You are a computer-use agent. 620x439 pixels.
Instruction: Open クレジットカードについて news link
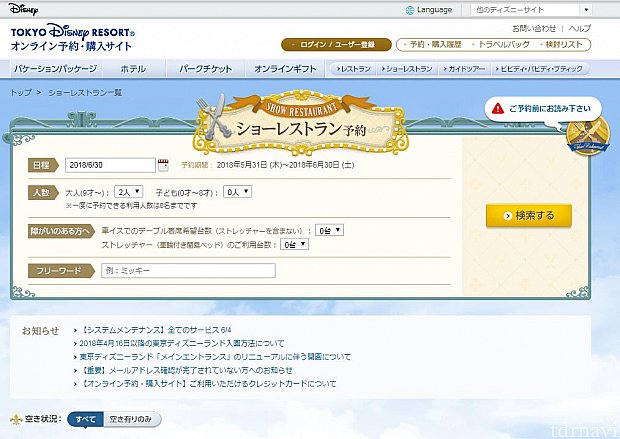[208, 384]
